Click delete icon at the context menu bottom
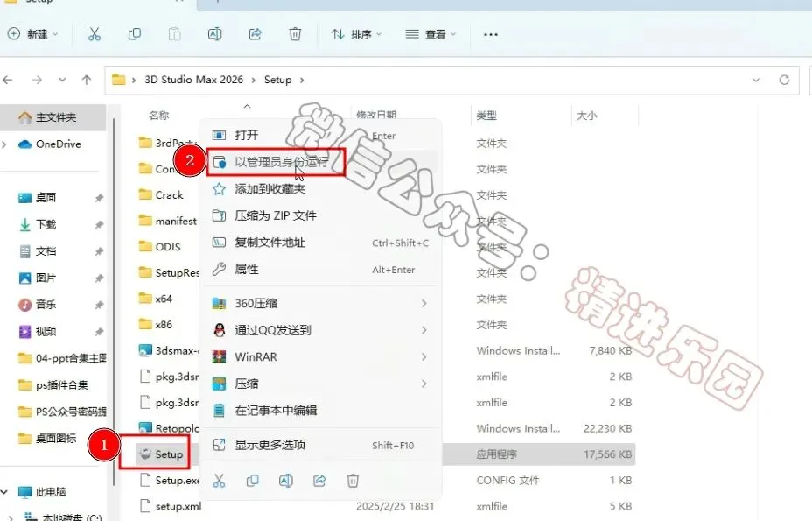Viewport: 812px width, 521px height. click(x=353, y=481)
